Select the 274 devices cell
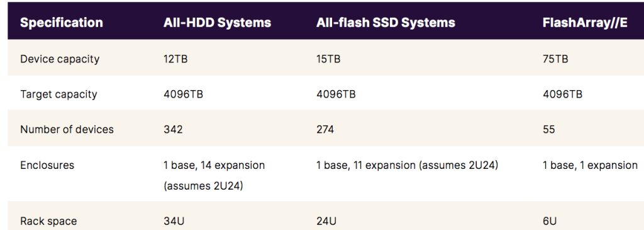This screenshot has height=230, width=644. [x=325, y=130]
